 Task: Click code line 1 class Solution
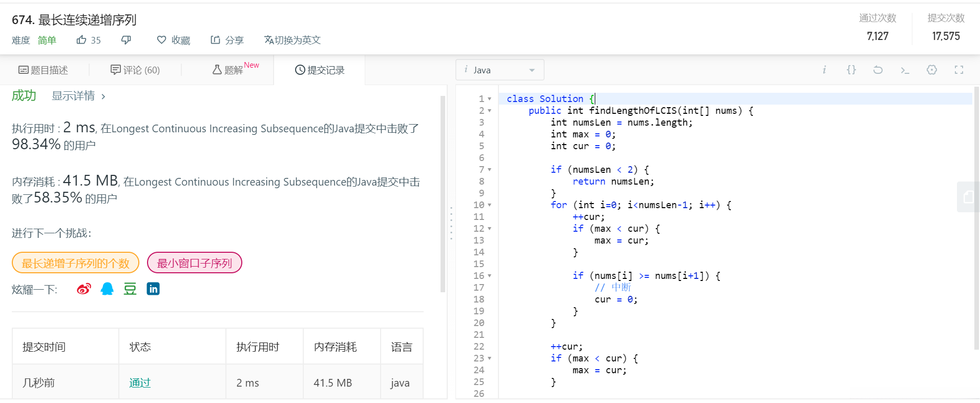(550, 99)
